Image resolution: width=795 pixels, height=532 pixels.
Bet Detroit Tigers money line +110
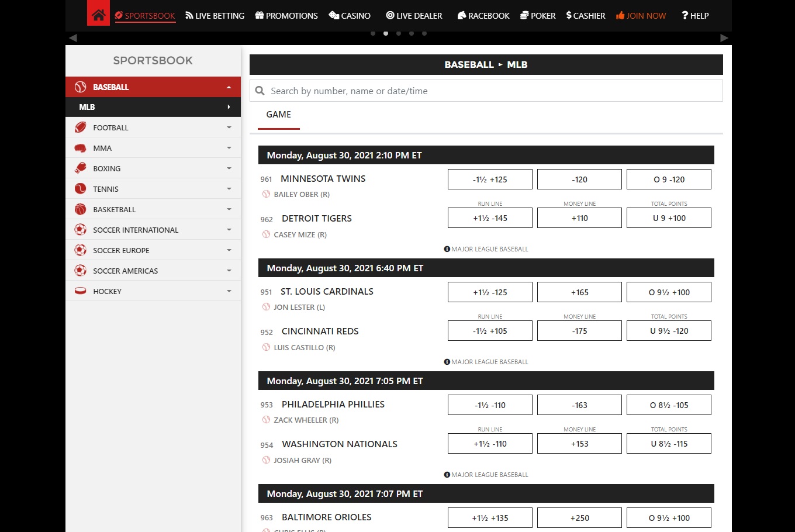pyautogui.click(x=579, y=218)
